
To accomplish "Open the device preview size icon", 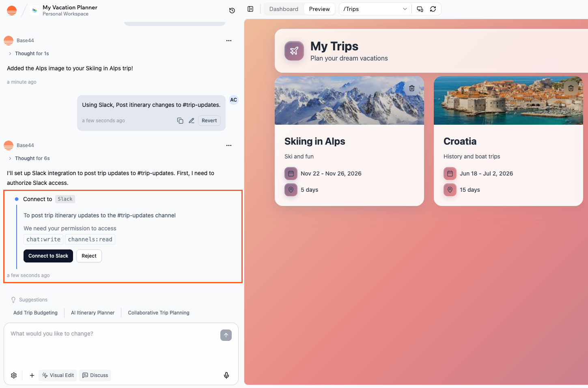I will click(420, 9).
